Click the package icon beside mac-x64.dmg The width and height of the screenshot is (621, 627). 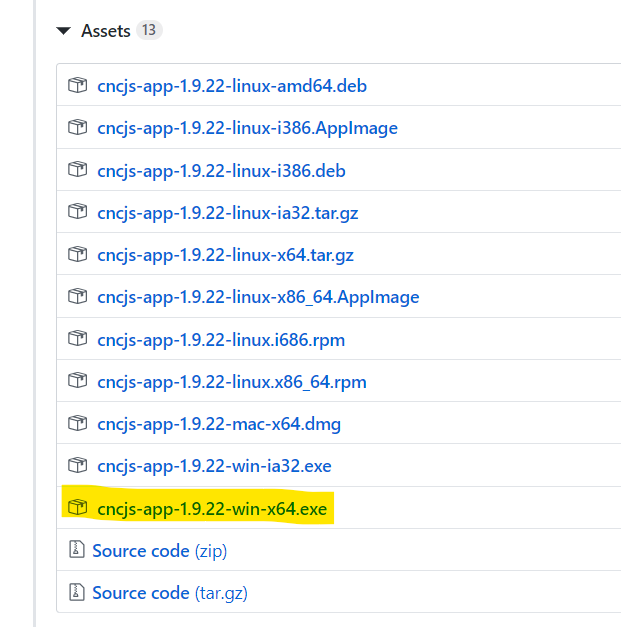(77, 424)
